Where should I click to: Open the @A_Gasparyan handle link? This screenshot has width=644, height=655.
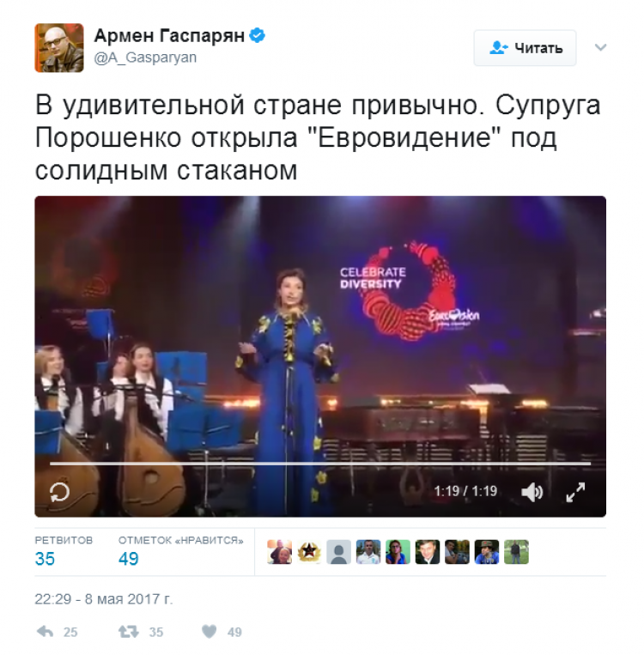(x=145, y=58)
